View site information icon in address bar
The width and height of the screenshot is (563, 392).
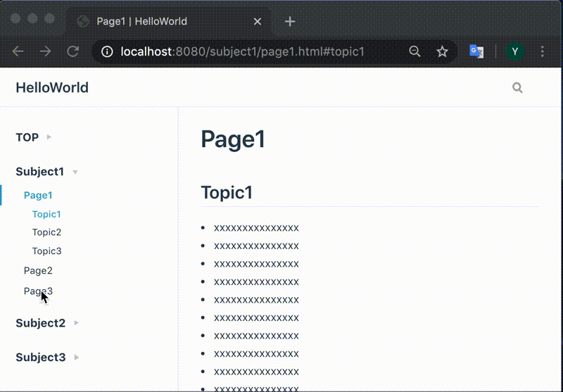tap(107, 51)
